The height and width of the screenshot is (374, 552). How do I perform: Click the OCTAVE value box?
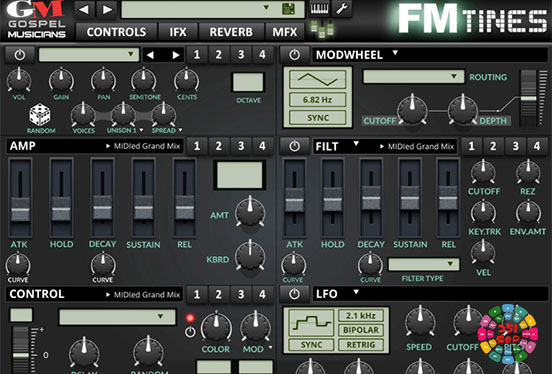[248, 82]
